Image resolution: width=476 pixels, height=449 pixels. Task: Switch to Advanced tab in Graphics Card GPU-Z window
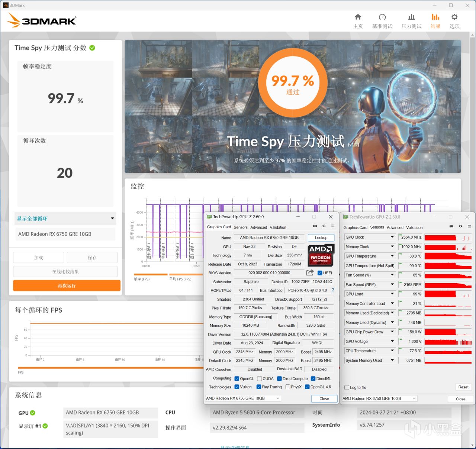click(258, 227)
